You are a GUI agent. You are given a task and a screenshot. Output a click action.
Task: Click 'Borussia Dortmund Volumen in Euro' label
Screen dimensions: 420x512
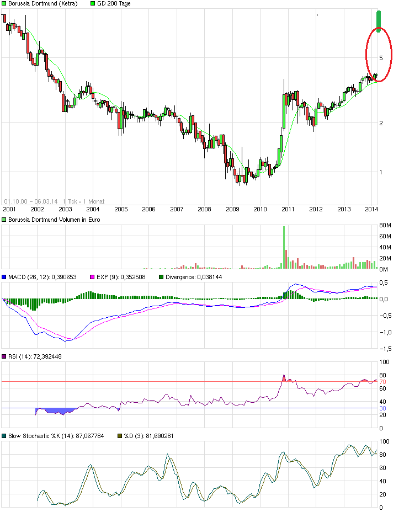click(x=54, y=220)
